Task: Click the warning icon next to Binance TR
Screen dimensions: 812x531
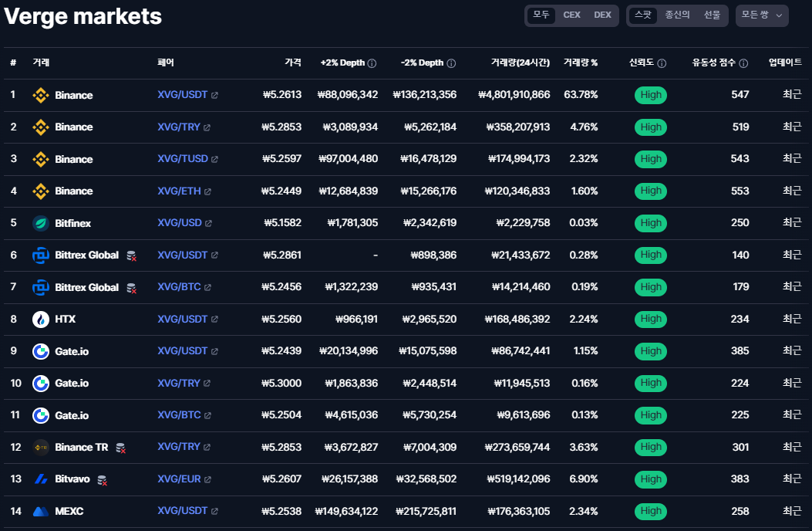Action: (x=121, y=448)
